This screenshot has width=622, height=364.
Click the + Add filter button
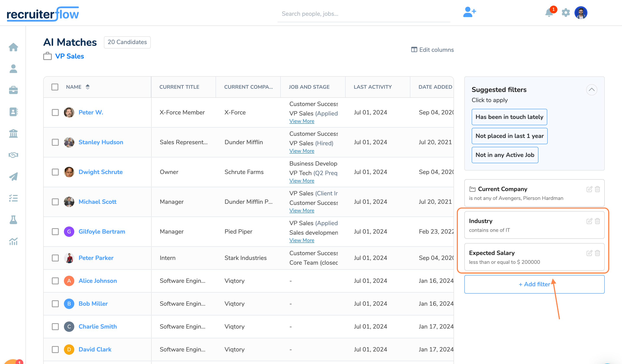pos(534,284)
